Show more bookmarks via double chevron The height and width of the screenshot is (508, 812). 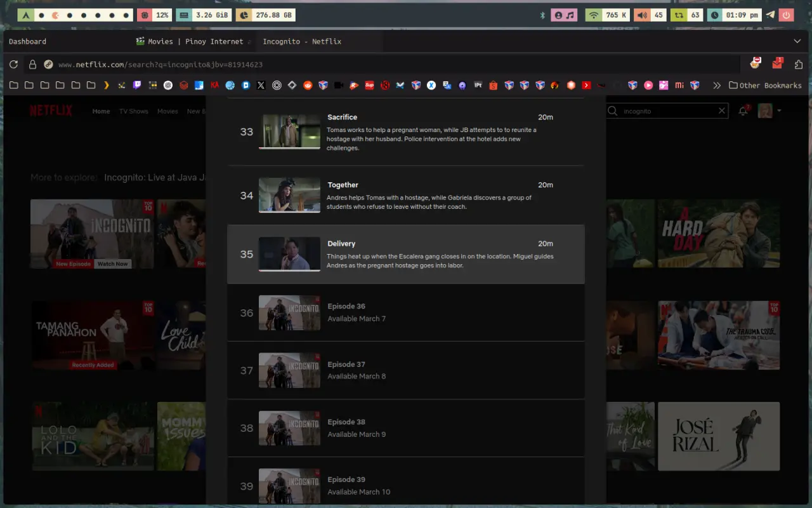[x=717, y=85]
